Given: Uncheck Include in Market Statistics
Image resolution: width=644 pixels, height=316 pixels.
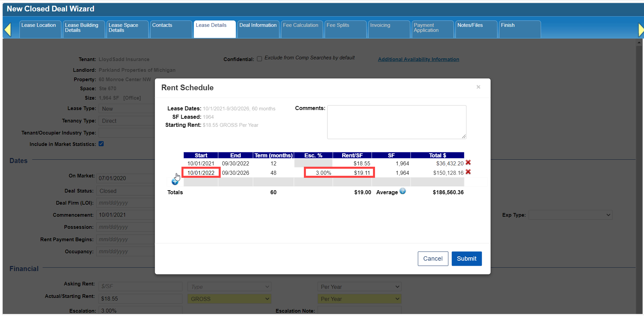Looking at the screenshot, I should click(x=101, y=144).
